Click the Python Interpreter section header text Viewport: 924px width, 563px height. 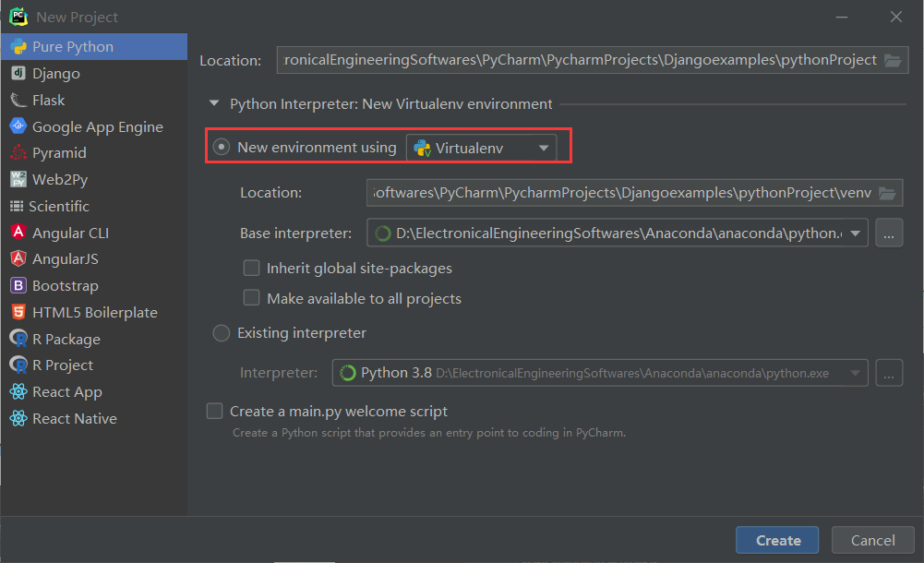coord(390,104)
